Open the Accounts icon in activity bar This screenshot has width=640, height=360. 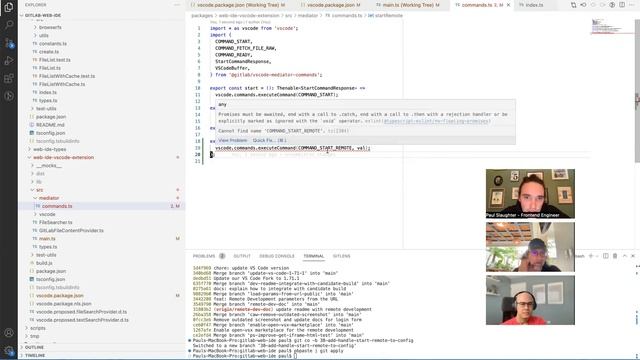(9, 333)
